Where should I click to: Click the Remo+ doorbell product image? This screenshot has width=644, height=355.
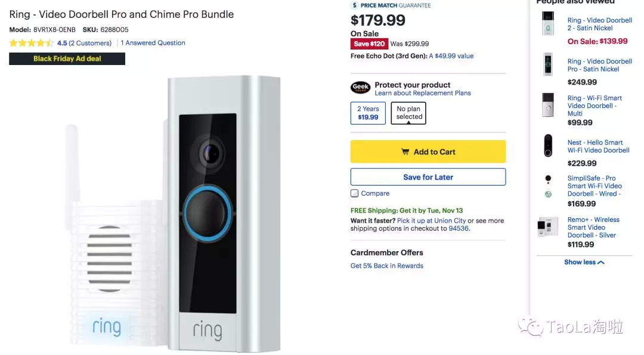pos(548,227)
